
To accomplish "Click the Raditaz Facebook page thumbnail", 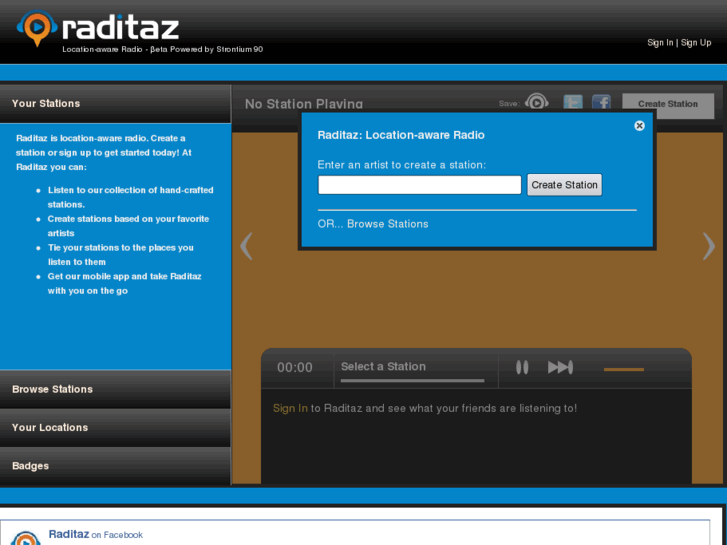I will tap(26, 538).
